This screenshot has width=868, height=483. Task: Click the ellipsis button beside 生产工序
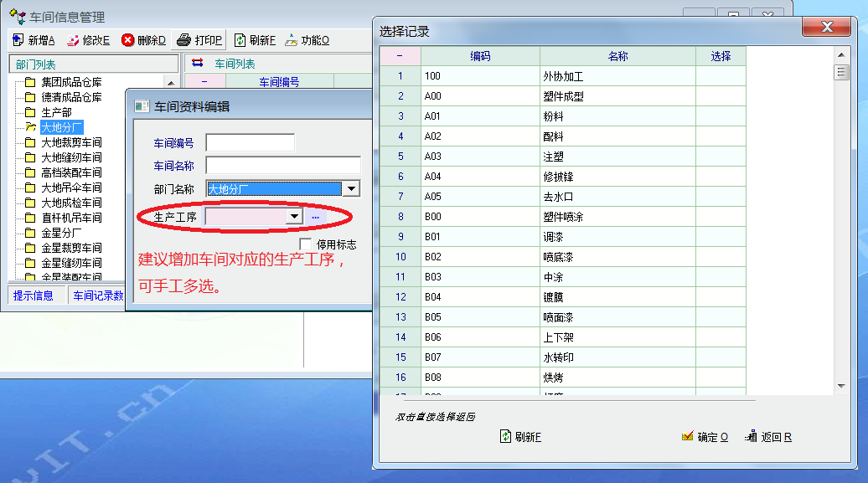315,217
